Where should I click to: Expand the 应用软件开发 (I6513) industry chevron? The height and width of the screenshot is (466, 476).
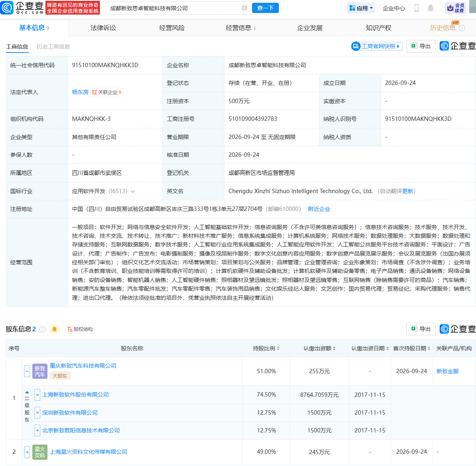tap(133, 192)
